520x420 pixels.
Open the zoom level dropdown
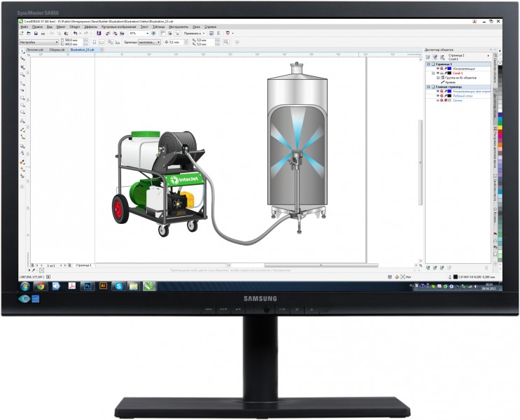click(147, 33)
